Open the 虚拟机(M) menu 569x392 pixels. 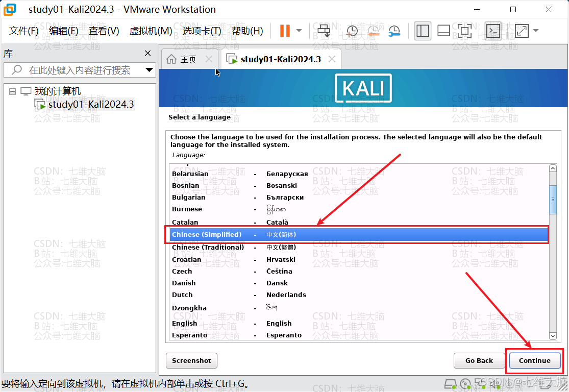(x=151, y=31)
